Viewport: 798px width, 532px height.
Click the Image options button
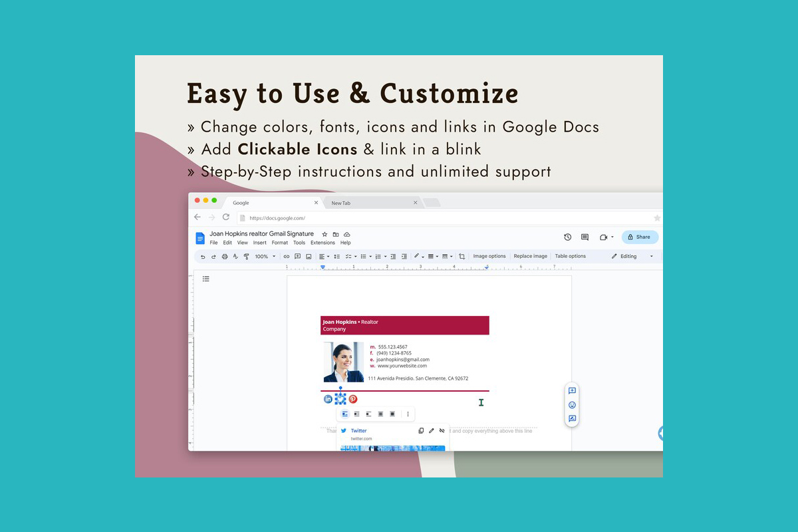(x=489, y=256)
